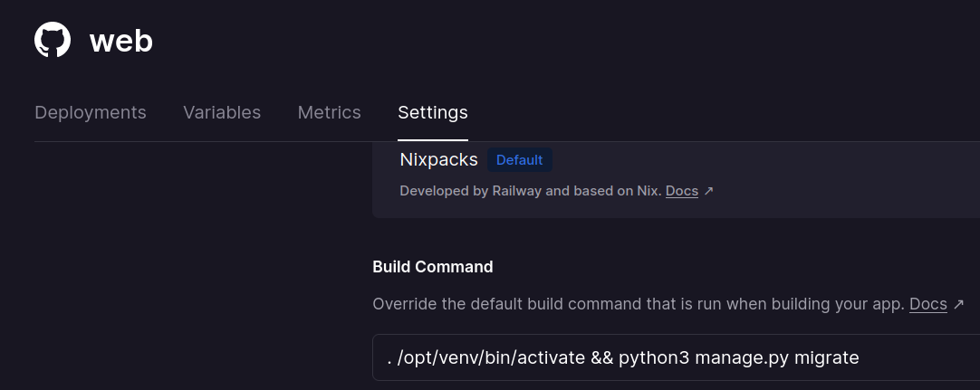This screenshot has height=390, width=980.
Task: Select the Settings tab
Action: pos(433,112)
